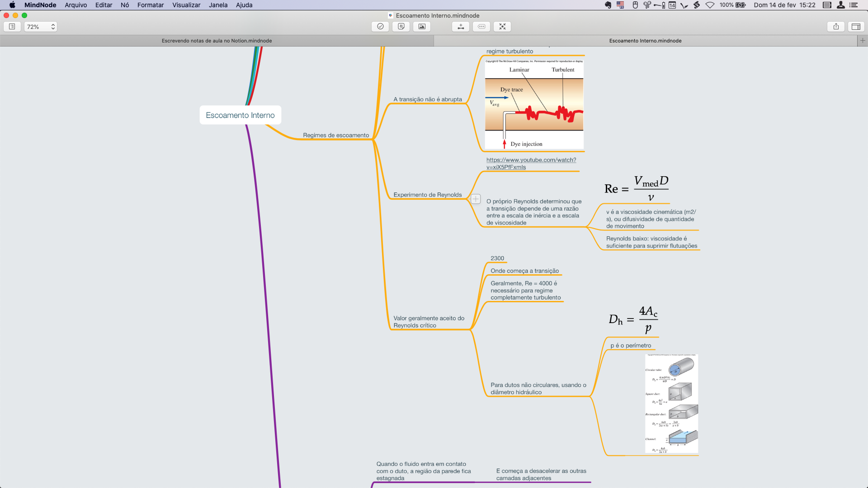Toggle the outline sidebar button
Image resolution: width=868 pixels, height=488 pixels.
tap(12, 27)
